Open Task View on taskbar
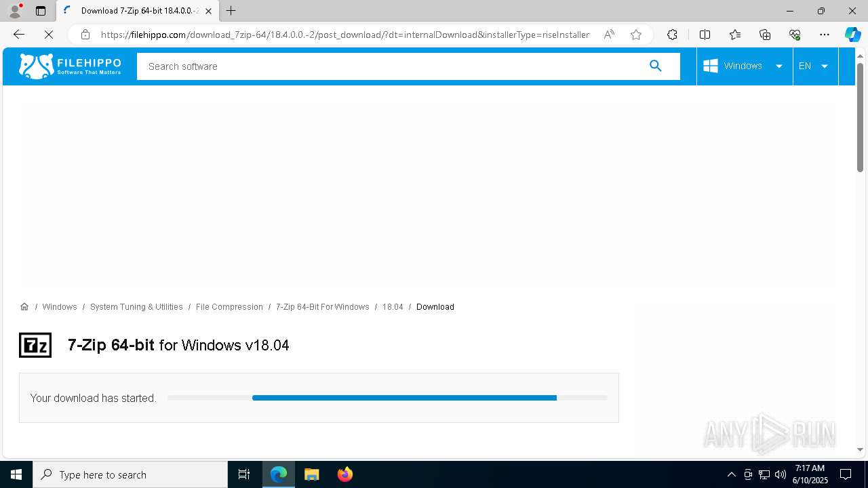Screen dimensions: 868x488 tap(244, 474)
